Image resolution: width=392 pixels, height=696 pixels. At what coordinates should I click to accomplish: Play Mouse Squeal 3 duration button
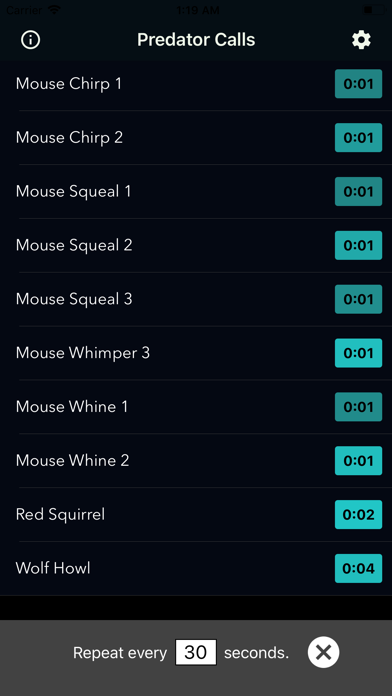click(358, 299)
